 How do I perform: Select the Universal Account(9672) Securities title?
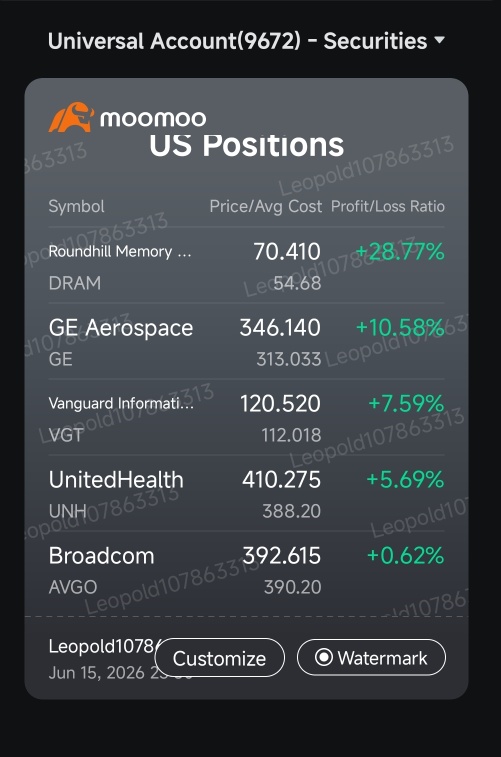pos(237,41)
